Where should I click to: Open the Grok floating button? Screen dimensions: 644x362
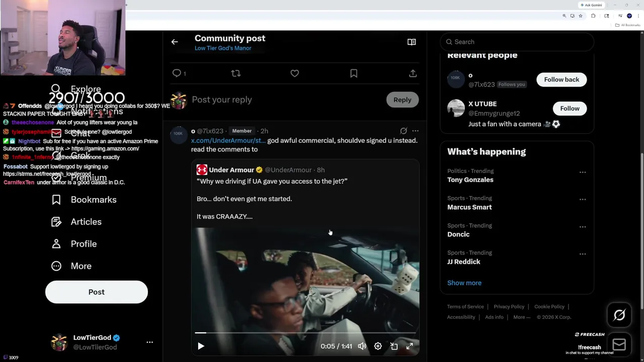(619, 315)
